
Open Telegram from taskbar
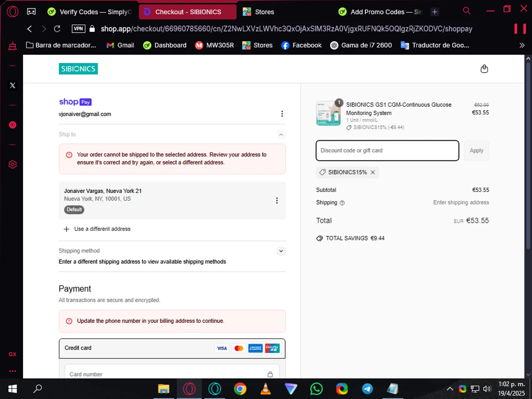(367, 389)
